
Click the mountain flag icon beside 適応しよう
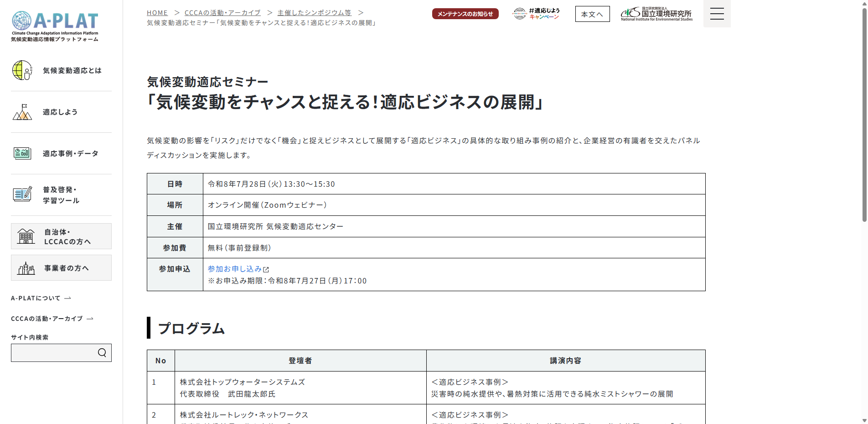coord(22,112)
